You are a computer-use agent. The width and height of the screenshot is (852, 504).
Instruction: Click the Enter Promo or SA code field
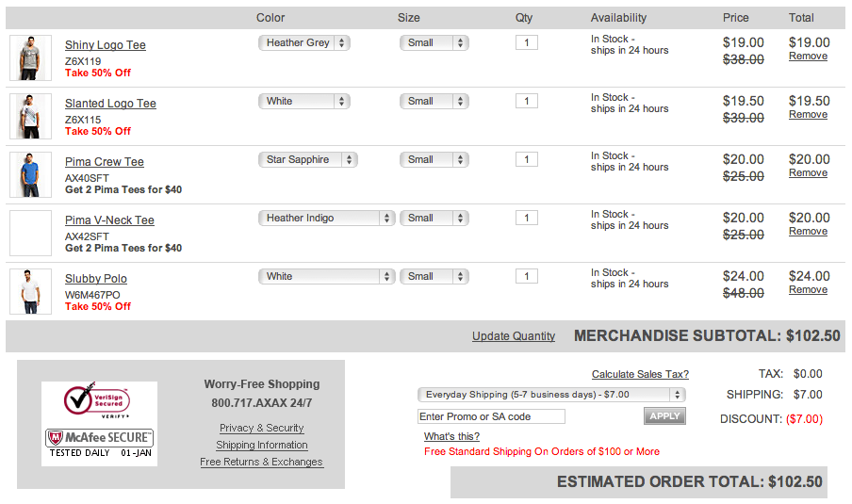pos(491,416)
